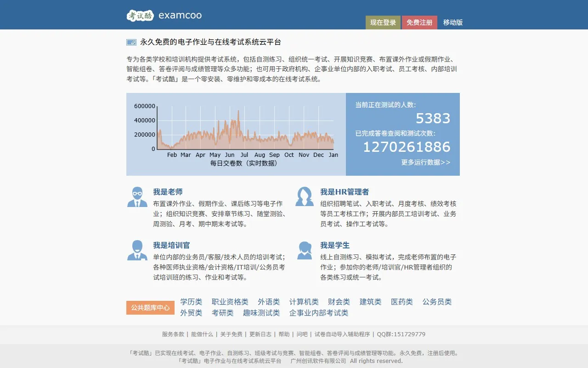Open 更新日志 in the footer
This screenshot has height=368, width=588.
(x=260, y=334)
